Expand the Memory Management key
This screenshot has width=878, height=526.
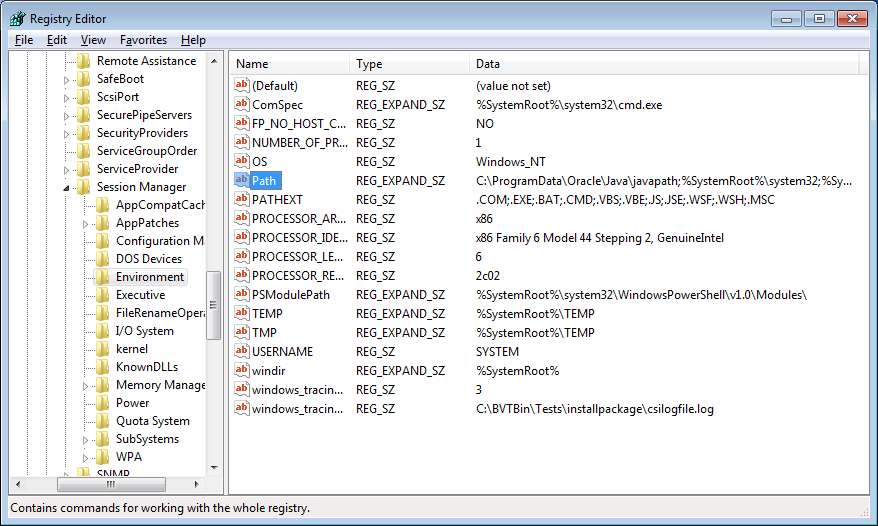(x=85, y=386)
